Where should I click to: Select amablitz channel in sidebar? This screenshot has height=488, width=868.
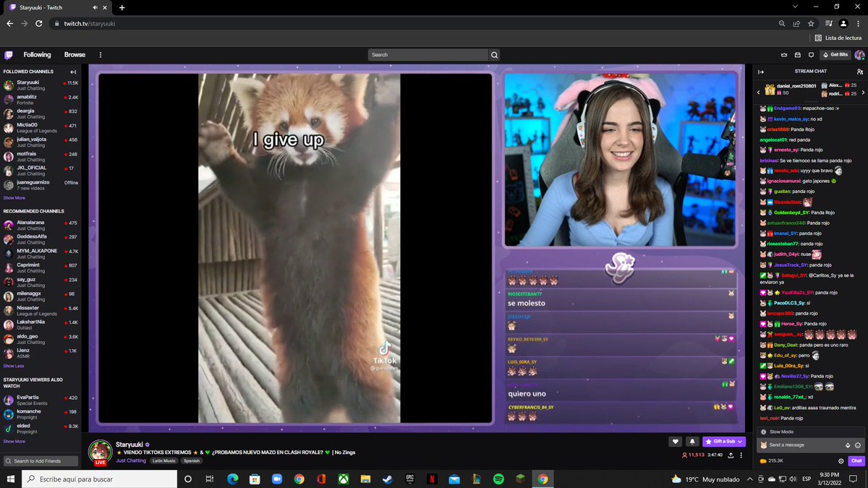[41, 100]
